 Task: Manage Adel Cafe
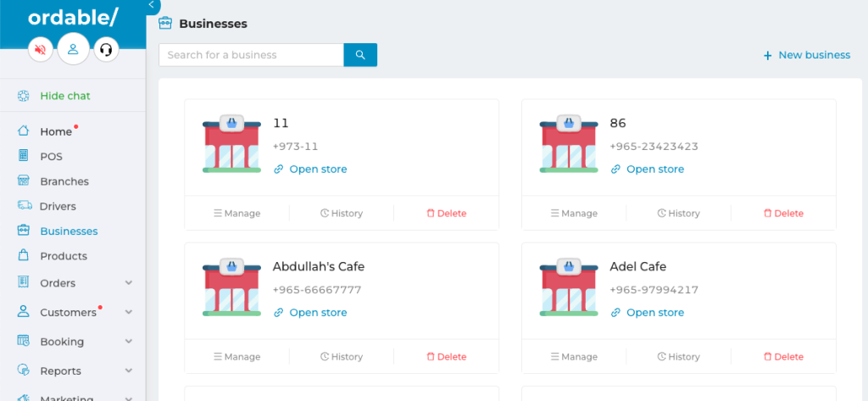click(x=574, y=357)
